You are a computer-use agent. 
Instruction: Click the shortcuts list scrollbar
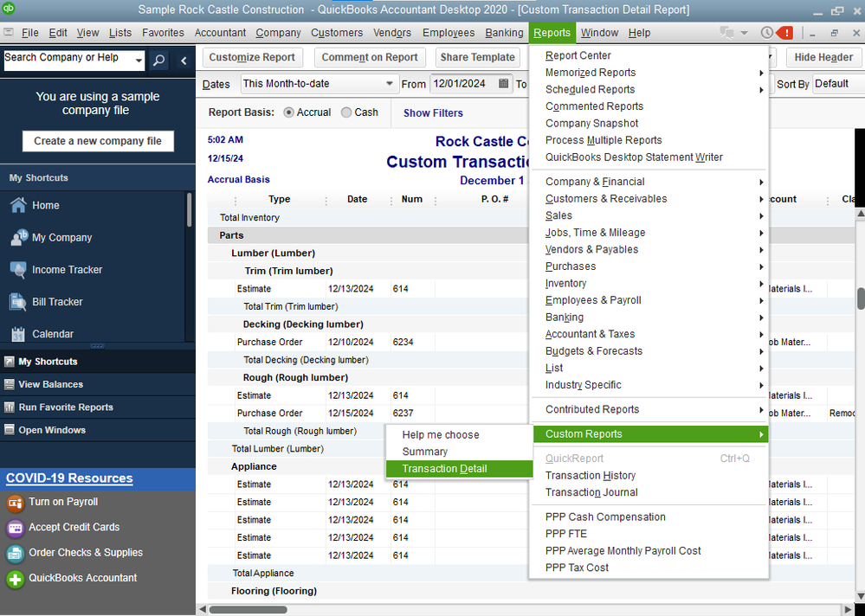click(x=190, y=210)
